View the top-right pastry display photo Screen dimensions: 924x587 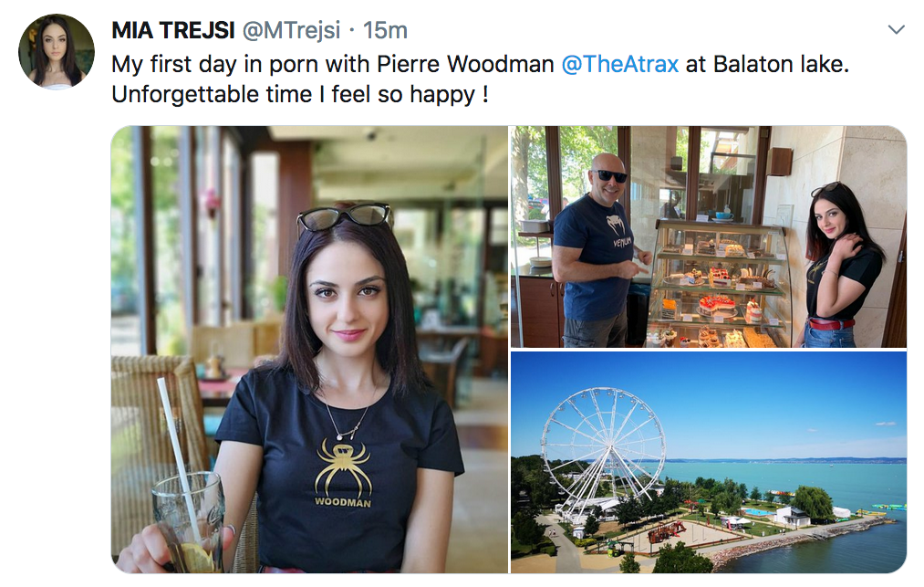708,236
